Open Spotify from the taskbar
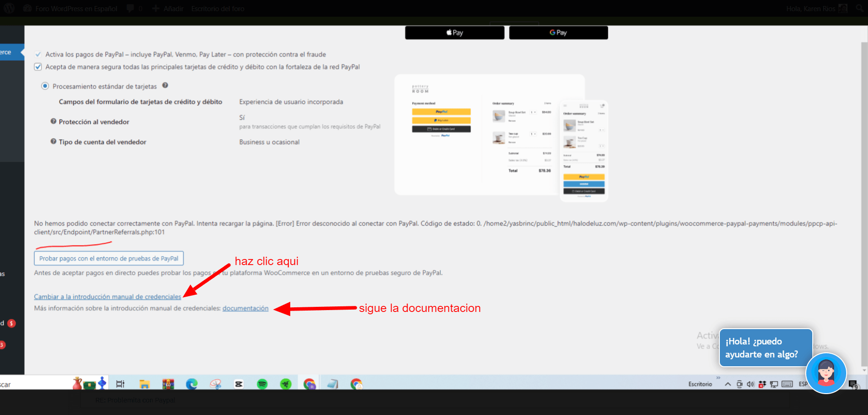 [x=262, y=384]
